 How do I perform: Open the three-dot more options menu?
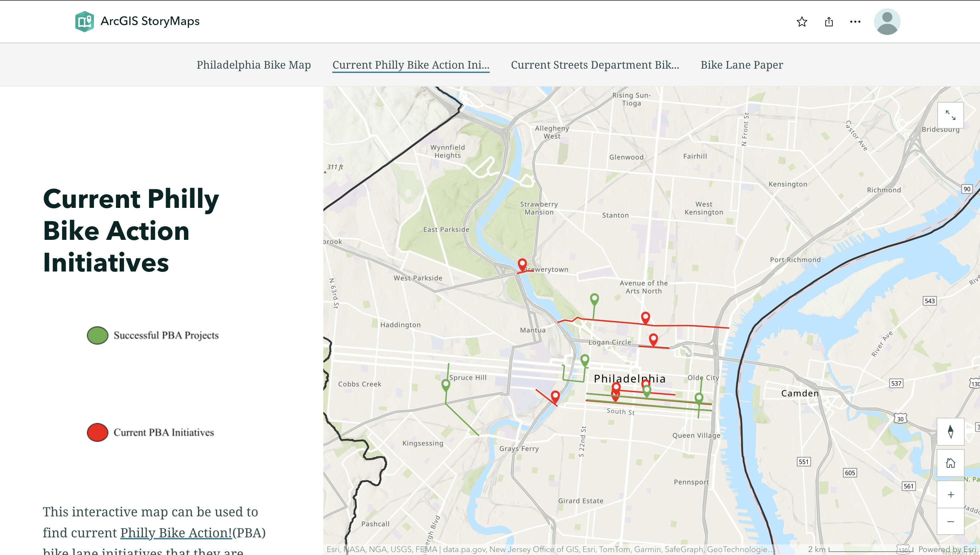(855, 22)
